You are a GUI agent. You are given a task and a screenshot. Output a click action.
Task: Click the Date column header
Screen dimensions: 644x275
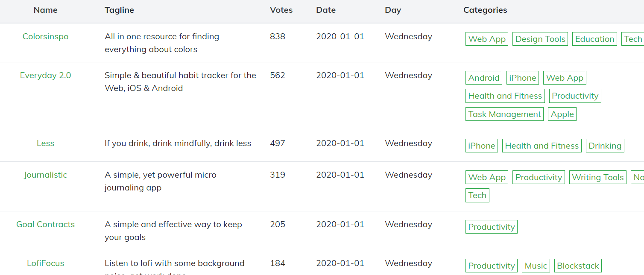(x=326, y=10)
